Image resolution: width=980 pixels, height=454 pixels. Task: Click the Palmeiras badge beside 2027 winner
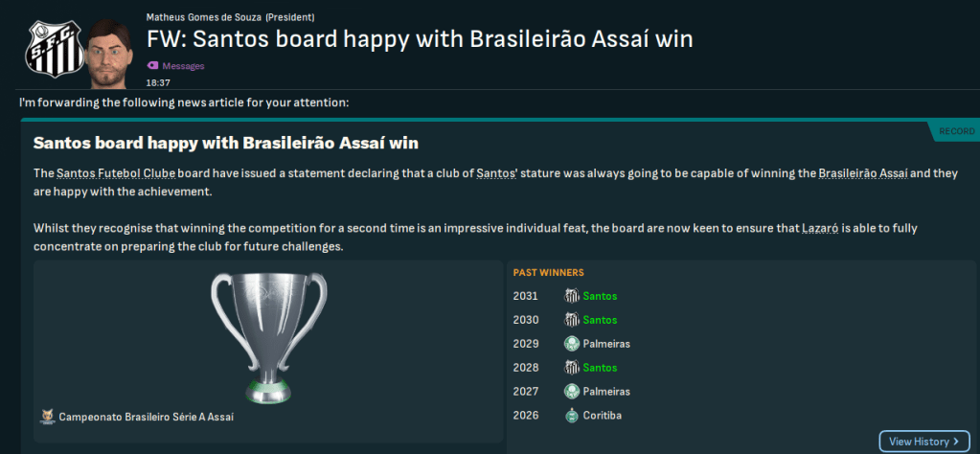[572, 391]
